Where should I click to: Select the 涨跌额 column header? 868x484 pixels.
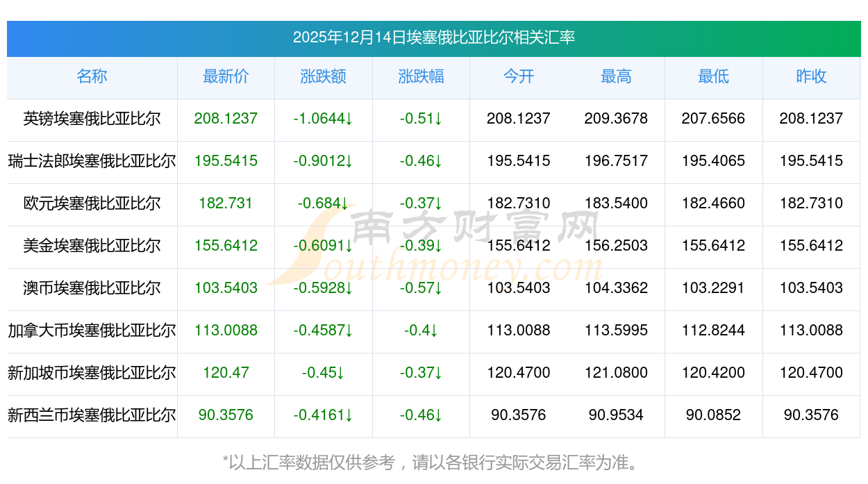pyautogui.click(x=324, y=77)
